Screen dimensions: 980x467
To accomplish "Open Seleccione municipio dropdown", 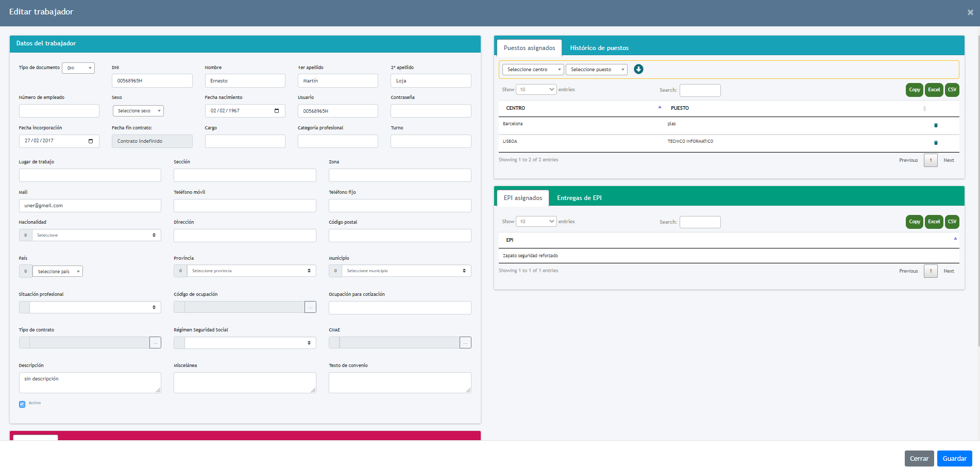I will coord(406,271).
